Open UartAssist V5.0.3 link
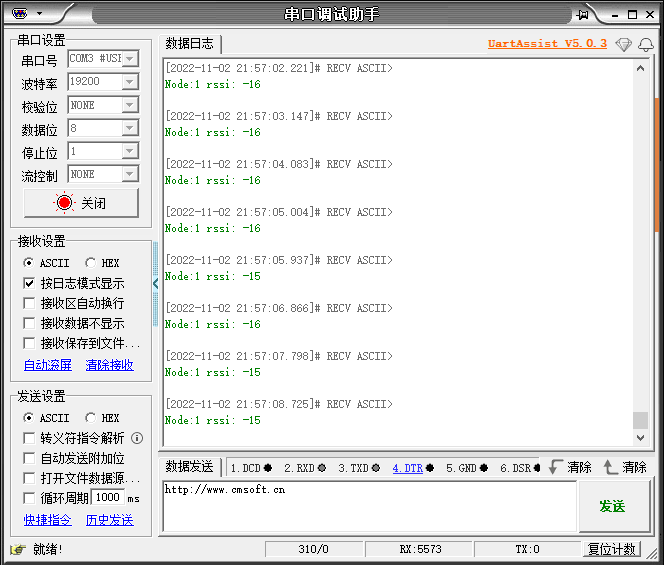This screenshot has height=565, width=664. point(547,44)
